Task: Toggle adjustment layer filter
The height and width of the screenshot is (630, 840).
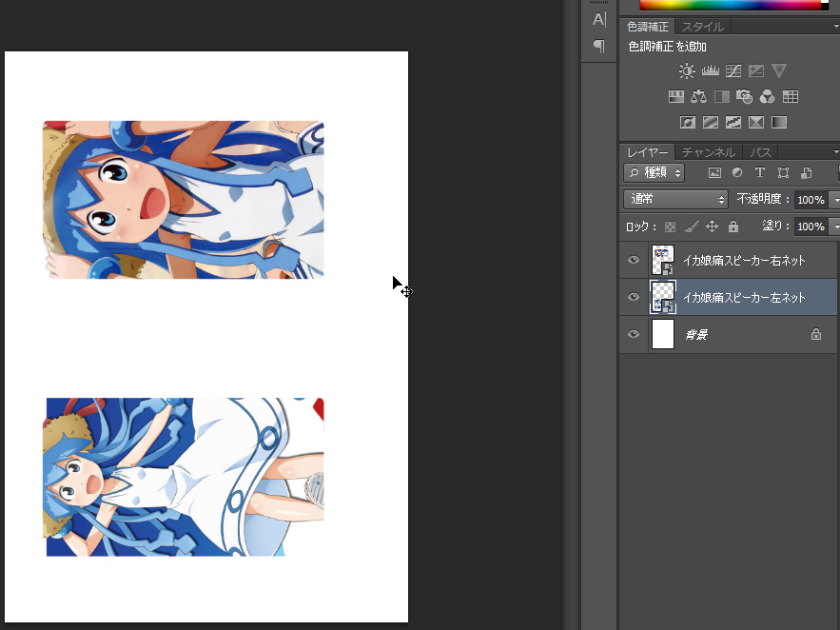Action: pyautogui.click(x=737, y=172)
